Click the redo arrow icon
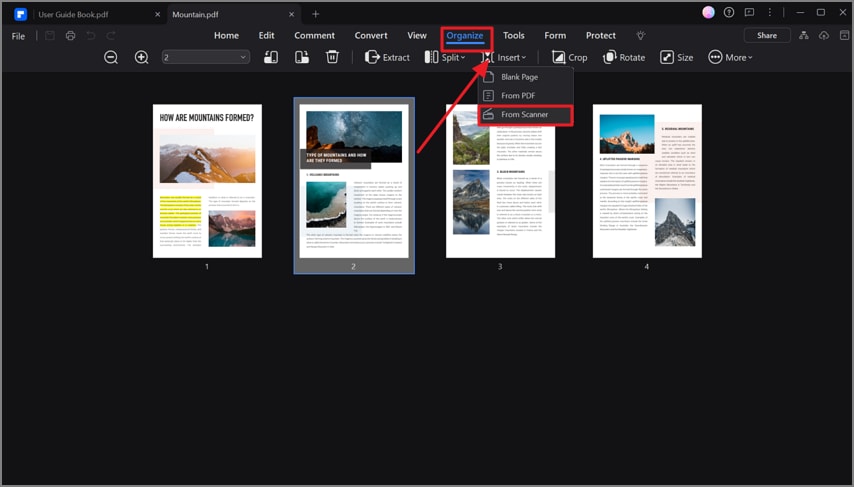The width and height of the screenshot is (854, 487). coord(111,36)
